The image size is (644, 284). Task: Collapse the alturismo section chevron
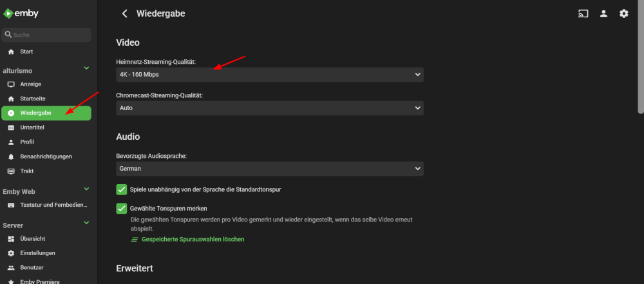tap(86, 68)
